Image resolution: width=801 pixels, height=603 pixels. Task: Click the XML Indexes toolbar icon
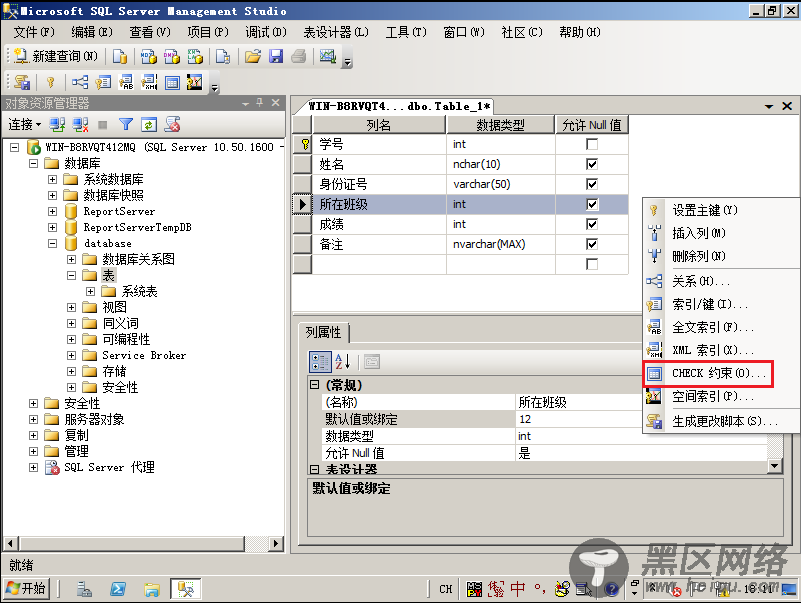point(149,82)
